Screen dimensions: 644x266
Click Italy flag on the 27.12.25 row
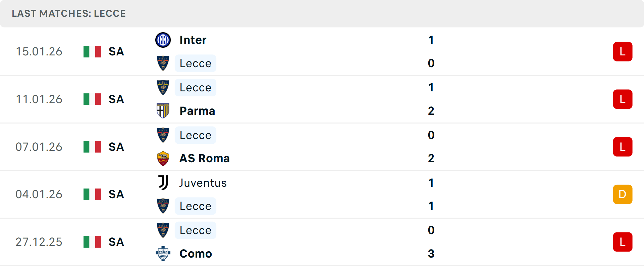click(x=92, y=242)
